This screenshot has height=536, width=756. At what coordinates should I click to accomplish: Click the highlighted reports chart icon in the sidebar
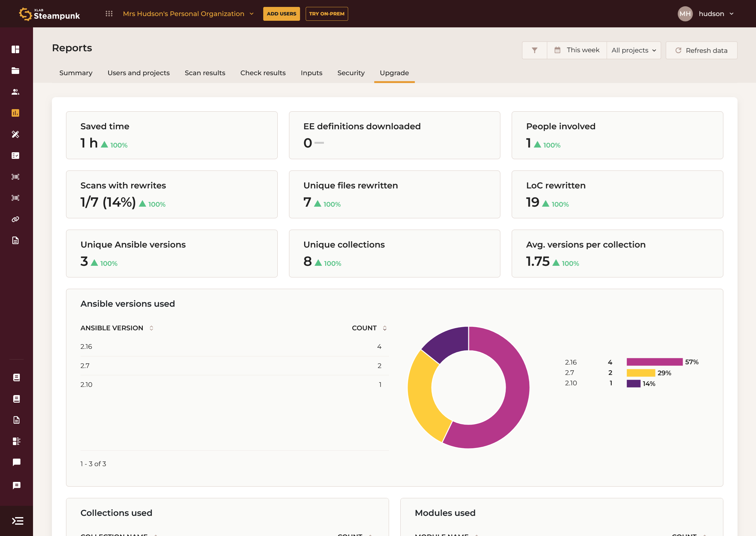point(15,113)
